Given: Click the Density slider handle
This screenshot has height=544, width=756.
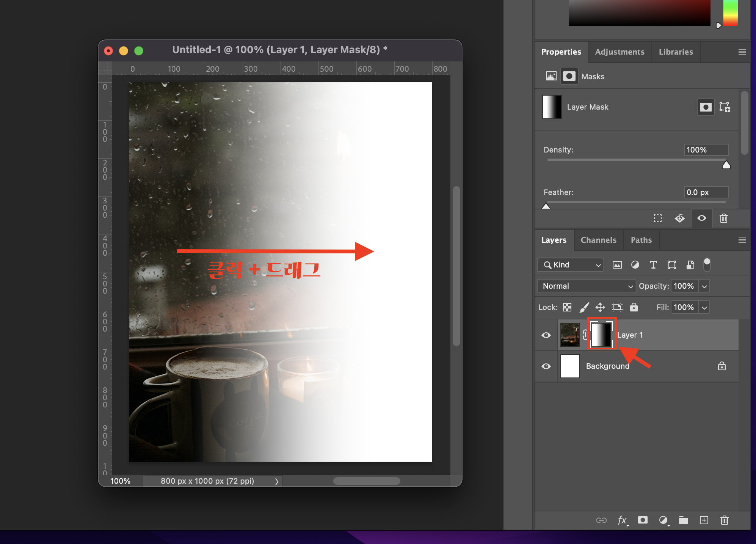Looking at the screenshot, I should 726,165.
